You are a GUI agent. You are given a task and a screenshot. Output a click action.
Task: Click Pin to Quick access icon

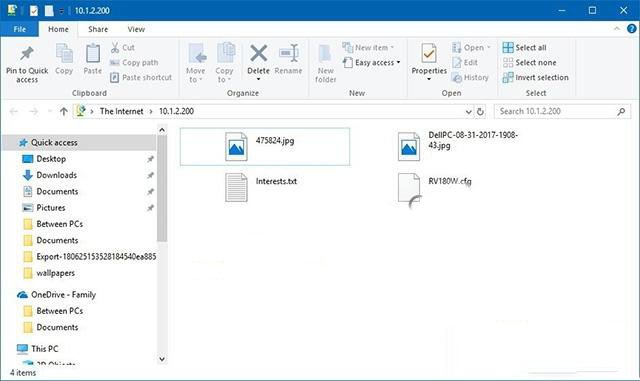pos(27,53)
